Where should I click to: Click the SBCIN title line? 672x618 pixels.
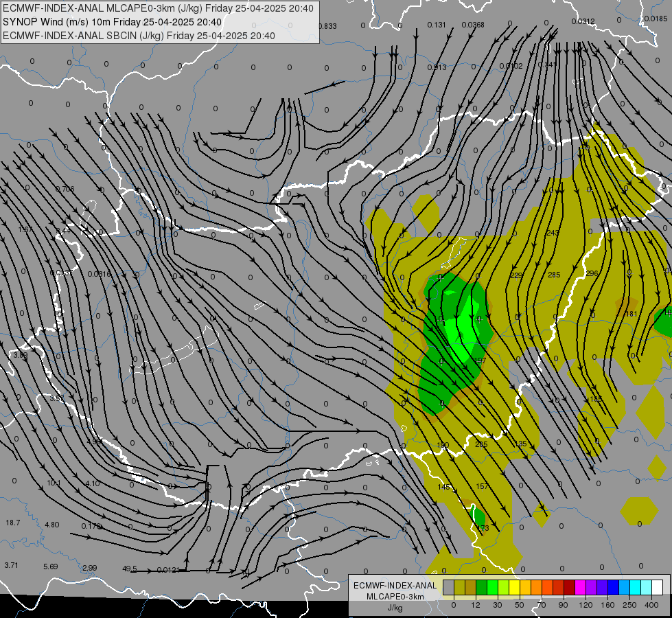pos(139,36)
